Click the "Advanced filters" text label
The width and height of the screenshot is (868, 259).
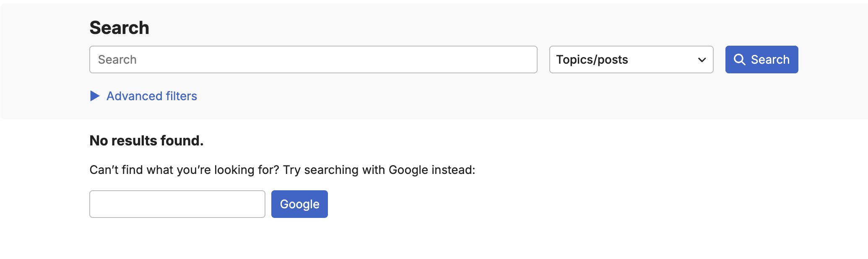click(152, 96)
